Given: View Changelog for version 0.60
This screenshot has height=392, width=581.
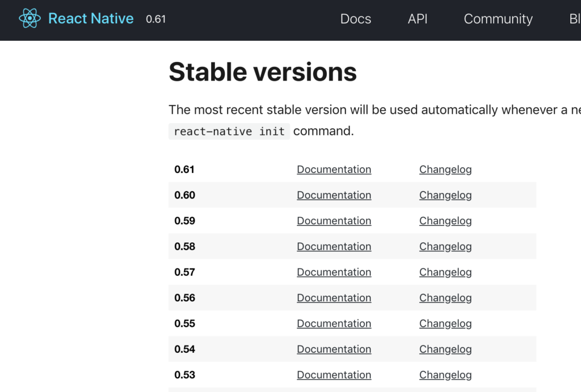Looking at the screenshot, I should [445, 195].
